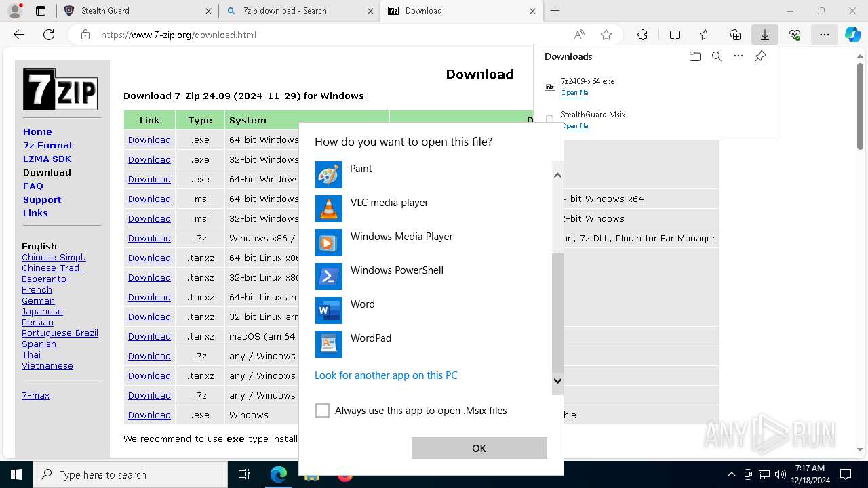Check Always use this app for .Msix

[x=322, y=410]
